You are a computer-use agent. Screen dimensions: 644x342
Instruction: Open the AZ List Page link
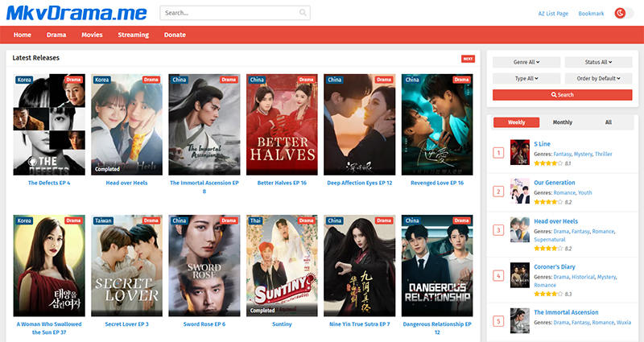[553, 14]
